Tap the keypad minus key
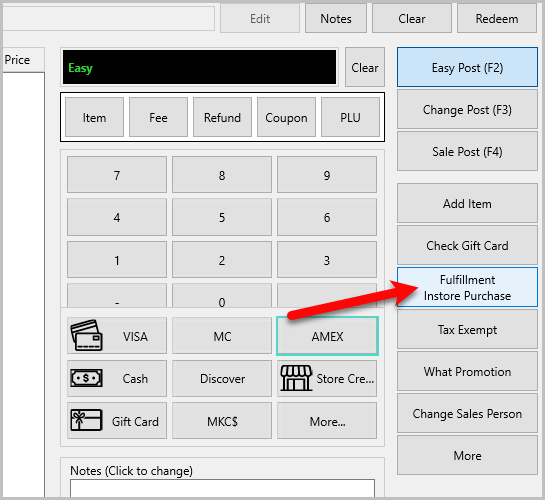This screenshot has width=545, height=500. click(117, 296)
